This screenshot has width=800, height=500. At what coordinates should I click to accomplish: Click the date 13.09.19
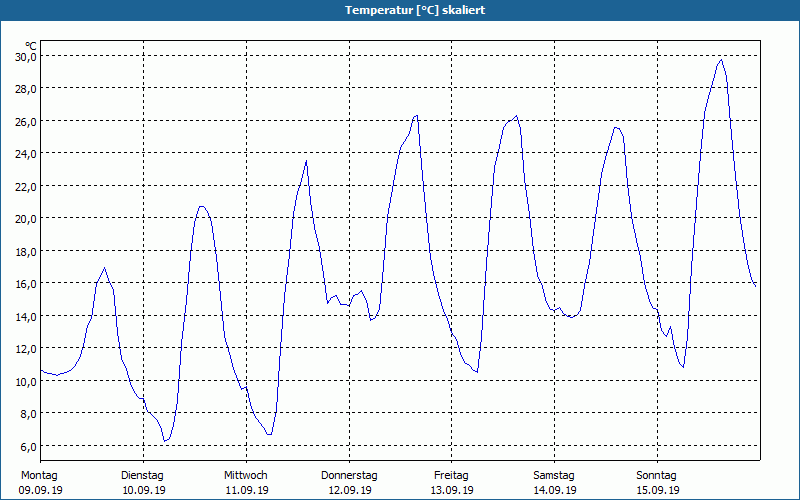point(453,490)
